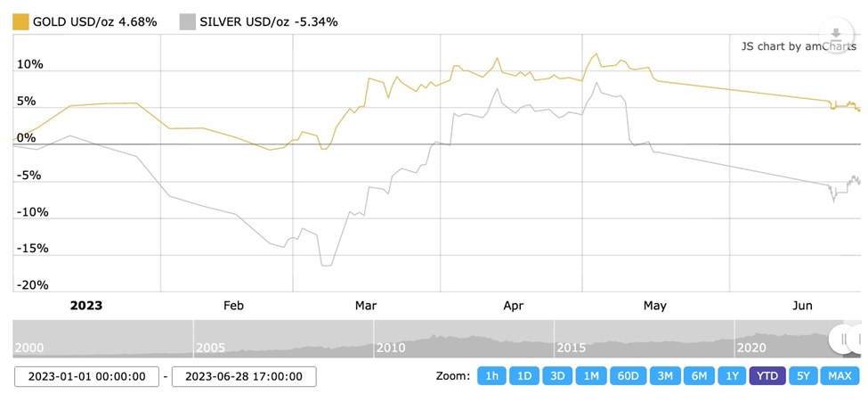Click the left scrollbar range grip

point(843,339)
